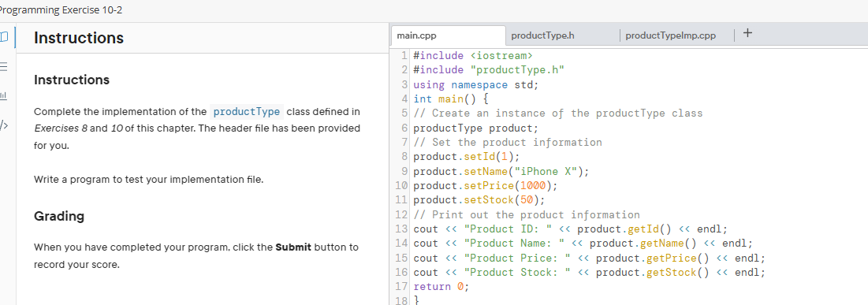Place cursor on #include "productType.h" line
Viewport: 868px width, 305px height.
[489, 69]
